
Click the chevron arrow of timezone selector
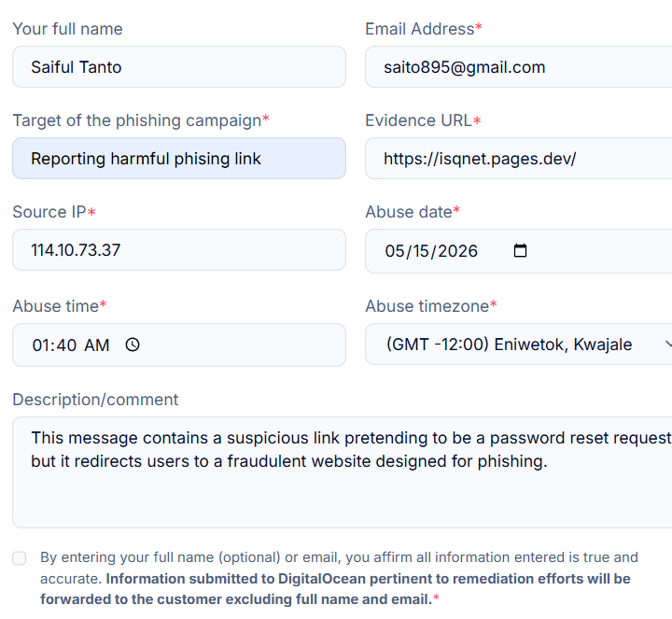(x=667, y=344)
